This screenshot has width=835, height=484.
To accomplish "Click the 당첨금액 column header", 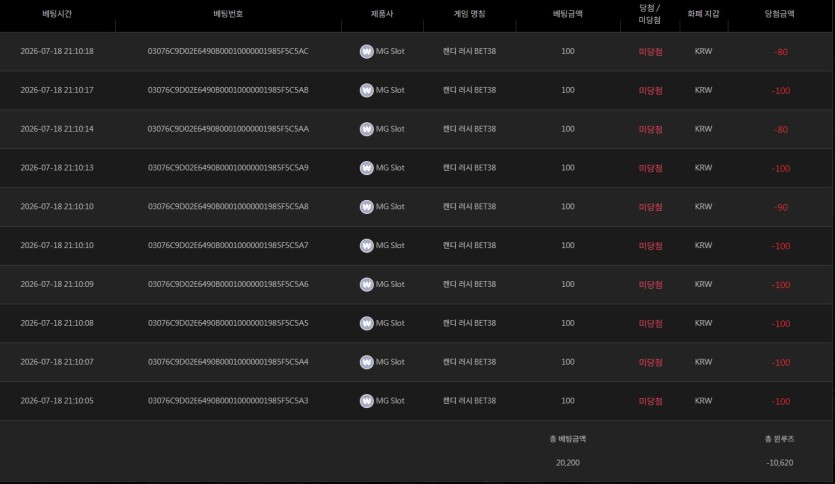I will pyautogui.click(x=780, y=14).
